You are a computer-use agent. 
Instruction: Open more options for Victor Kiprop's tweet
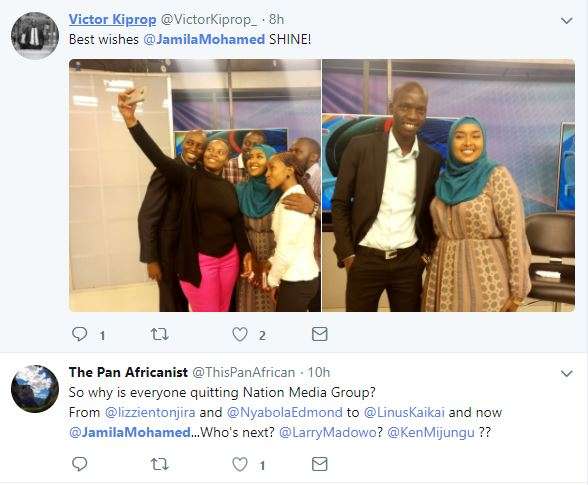click(x=566, y=21)
